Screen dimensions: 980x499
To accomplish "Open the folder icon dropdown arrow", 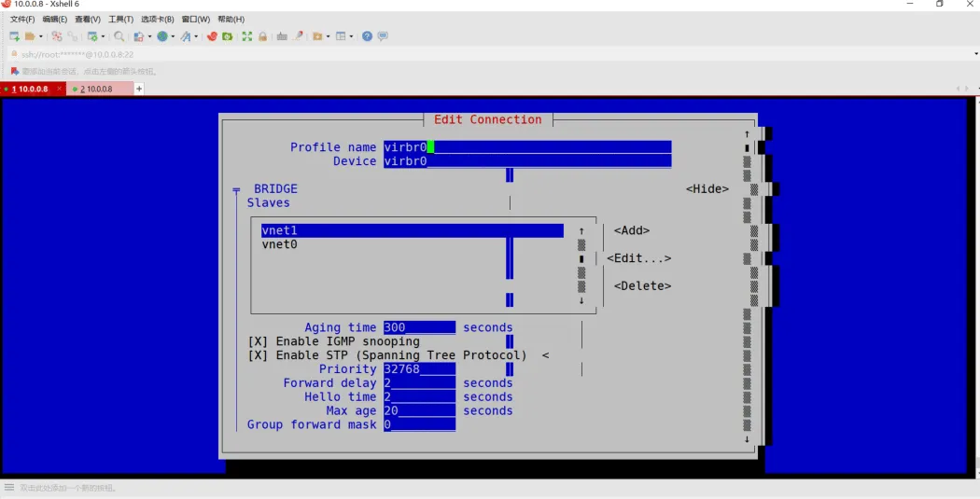I will (41, 36).
